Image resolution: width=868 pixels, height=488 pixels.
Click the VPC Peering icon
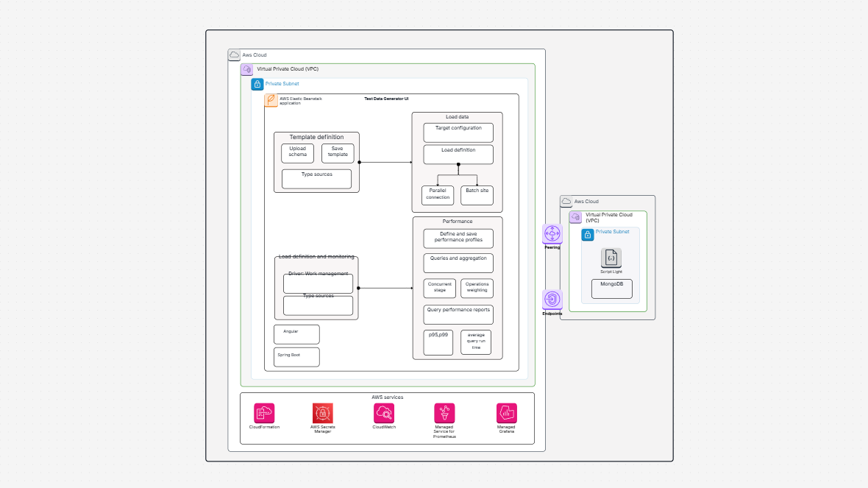pyautogui.click(x=552, y=234)
